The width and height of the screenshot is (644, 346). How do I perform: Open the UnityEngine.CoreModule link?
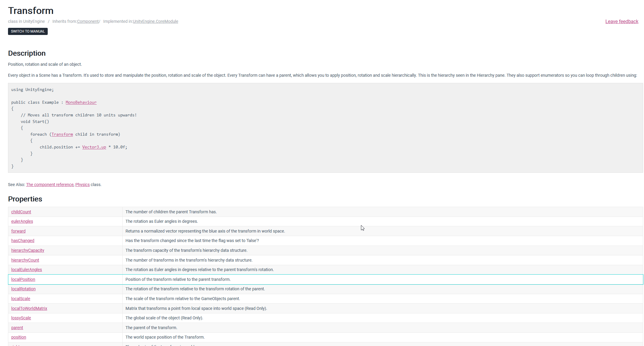click(x=155, y=21)
